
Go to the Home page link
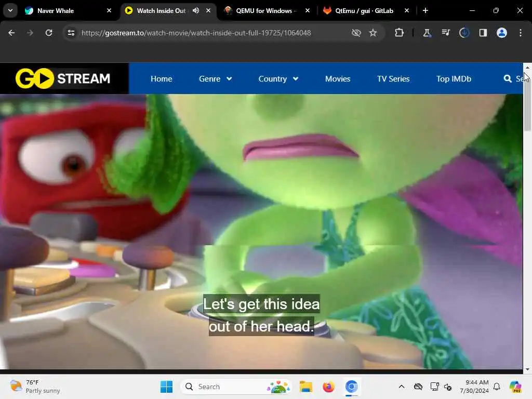click(162, 79)
